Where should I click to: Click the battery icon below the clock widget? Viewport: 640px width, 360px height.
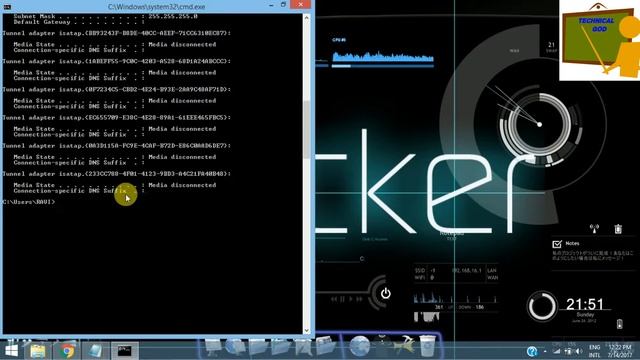pos(620,324)
